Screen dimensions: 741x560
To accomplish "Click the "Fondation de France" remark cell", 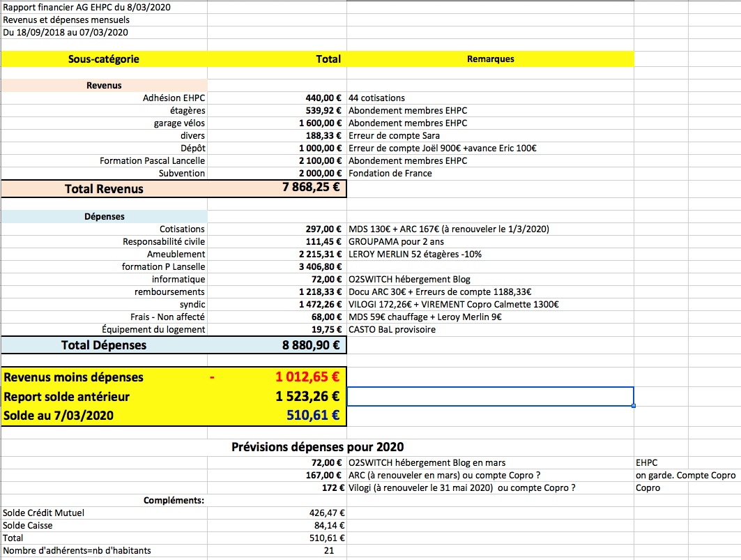I will pyautogui.click(x=390, y=173).
